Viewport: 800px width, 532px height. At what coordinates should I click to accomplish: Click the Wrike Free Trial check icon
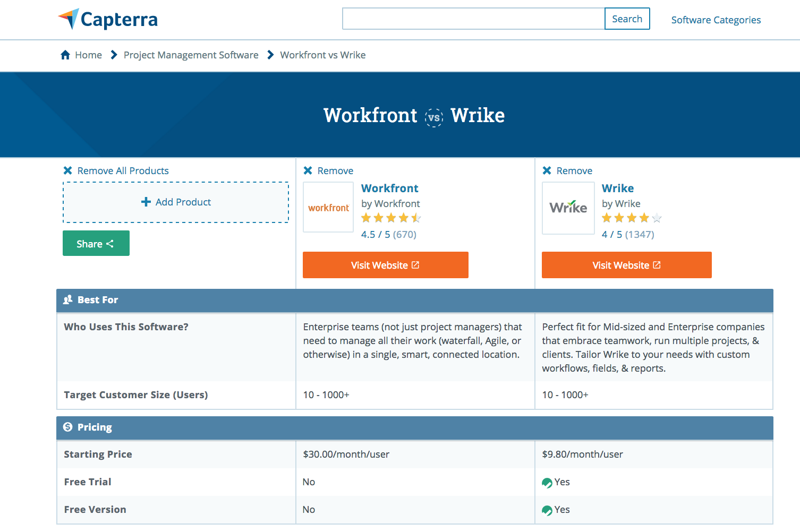tap(547, 483)
